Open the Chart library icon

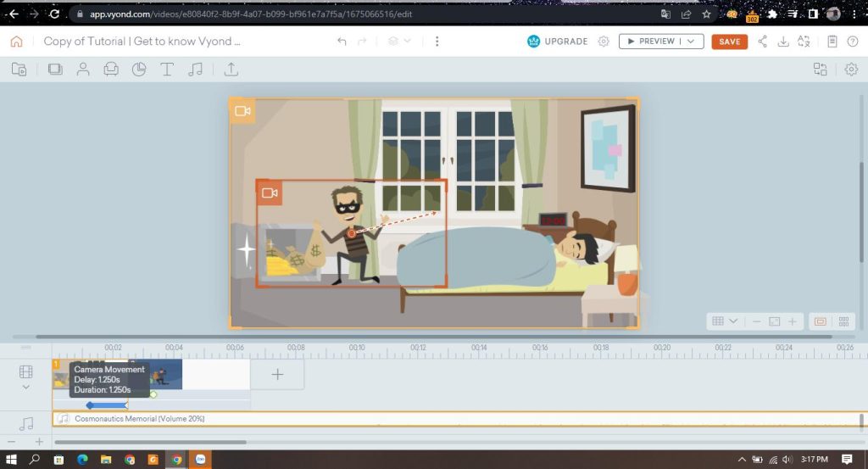pyautogui.click(x=139, y=70)
